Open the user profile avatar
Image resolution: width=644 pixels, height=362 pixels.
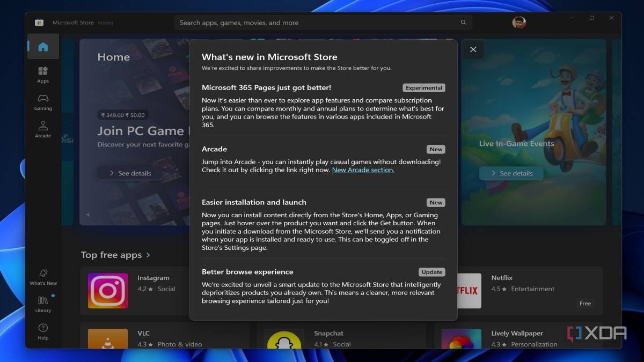coord(519,23)
